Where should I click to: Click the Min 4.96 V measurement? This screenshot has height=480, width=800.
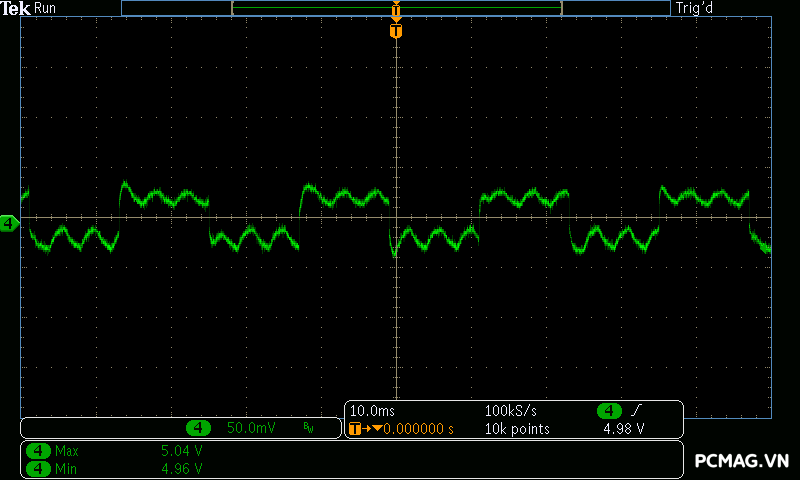click(183, 468)
